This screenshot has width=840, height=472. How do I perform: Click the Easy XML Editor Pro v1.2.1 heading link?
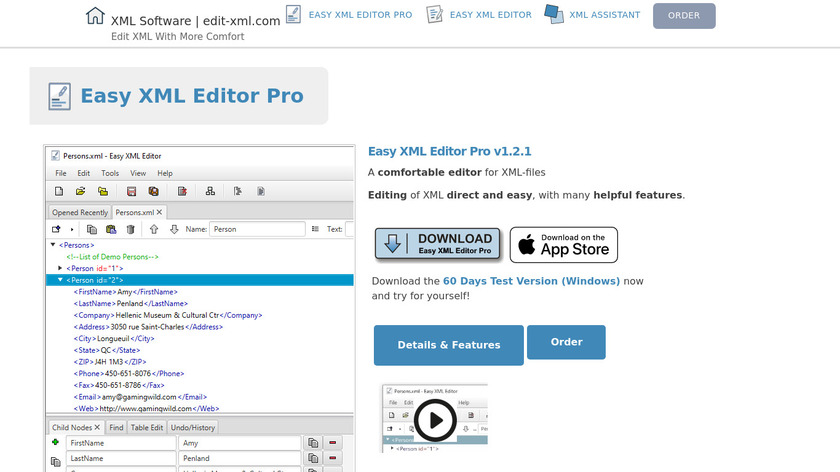(449, 151)
